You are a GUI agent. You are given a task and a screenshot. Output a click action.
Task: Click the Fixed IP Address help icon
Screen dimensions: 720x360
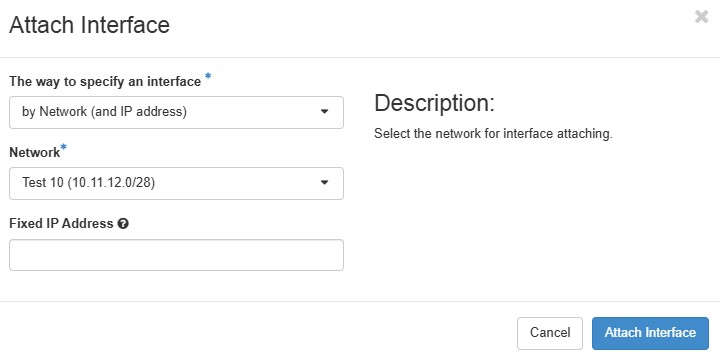click(x=123, y=224)
